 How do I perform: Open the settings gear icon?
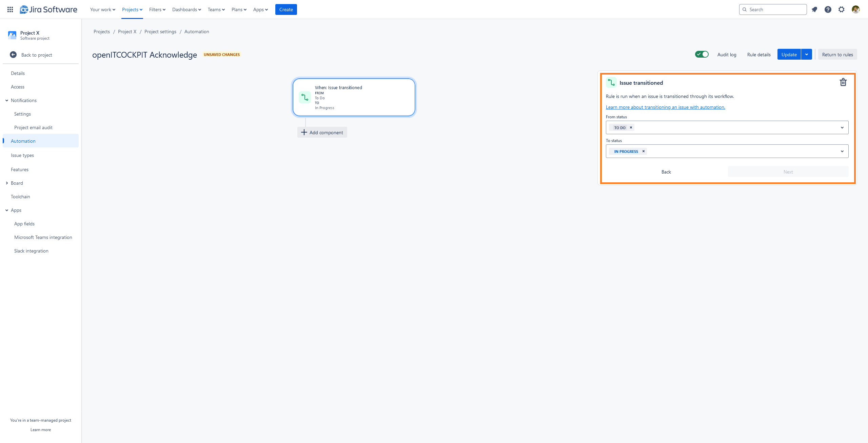tap(842, 9)
